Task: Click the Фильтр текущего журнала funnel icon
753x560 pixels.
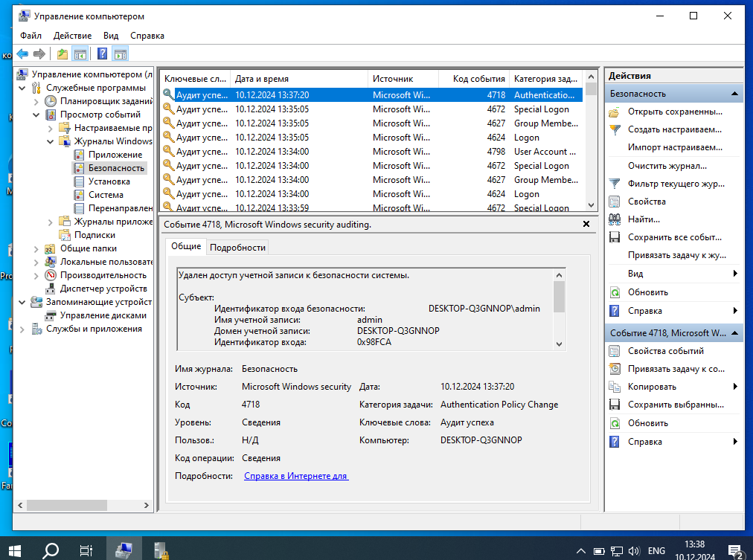Action: pos(614,184)
